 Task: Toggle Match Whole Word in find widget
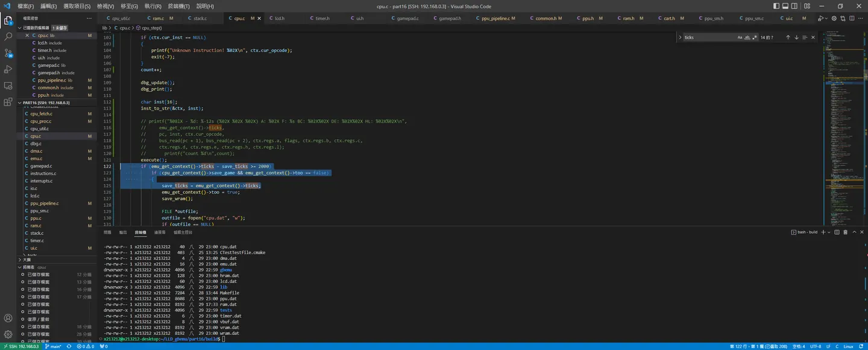(x=747, y=37)
